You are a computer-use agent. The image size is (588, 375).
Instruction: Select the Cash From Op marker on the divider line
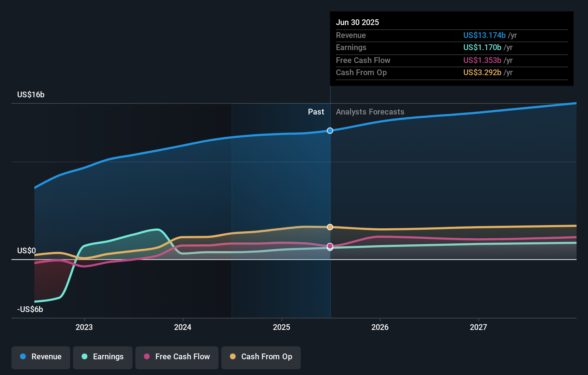pyautogui.click(x=329, y=227)
